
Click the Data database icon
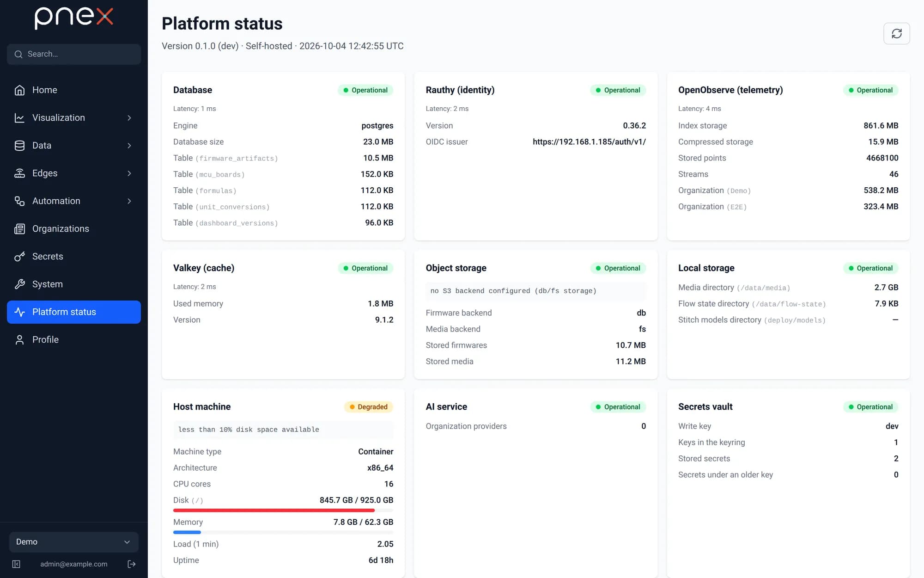pos(19,146)
